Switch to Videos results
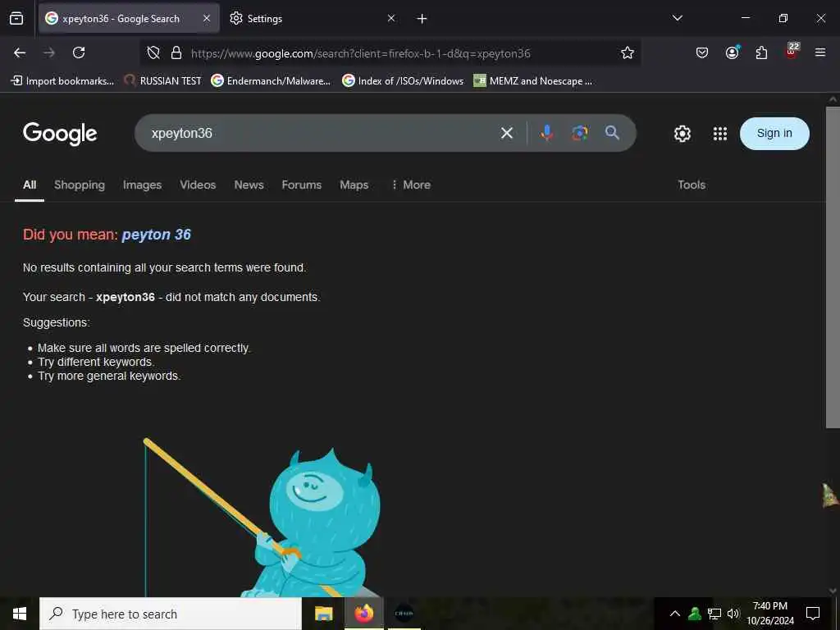This screenshot has height=630, width=840. [x=198, y=185]
